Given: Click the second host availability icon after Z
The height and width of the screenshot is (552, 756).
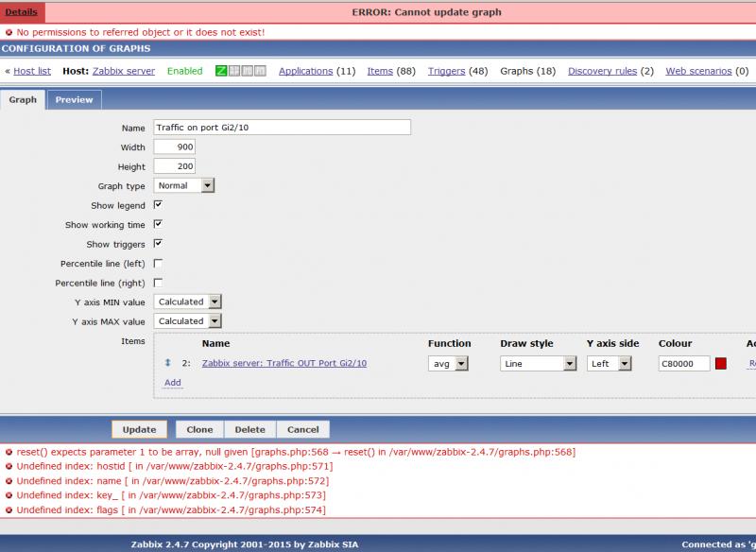Looking at the screenshot, I should [234, 71].
